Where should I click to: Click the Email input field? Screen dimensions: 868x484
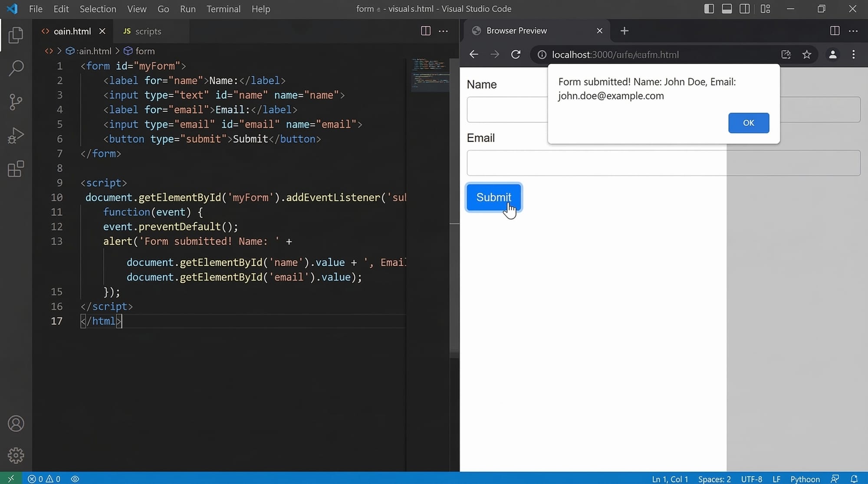pyautogui.click(x=595, y=163)
